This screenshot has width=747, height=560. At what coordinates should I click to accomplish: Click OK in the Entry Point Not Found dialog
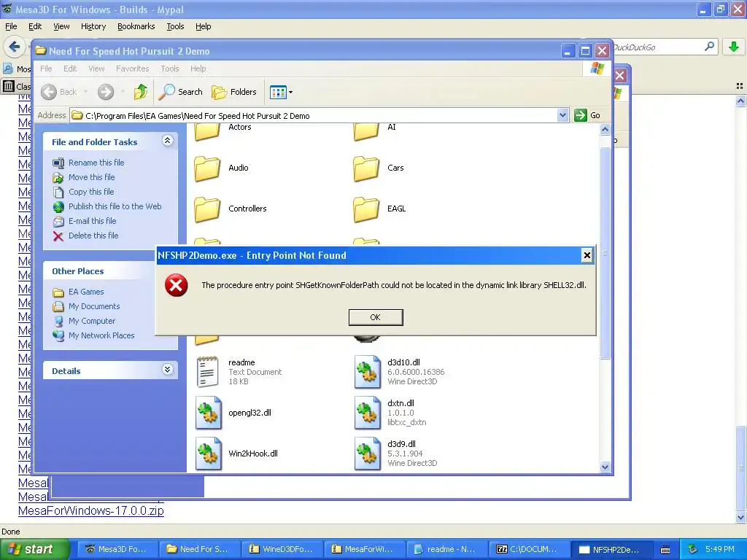(x=376, y=317)
